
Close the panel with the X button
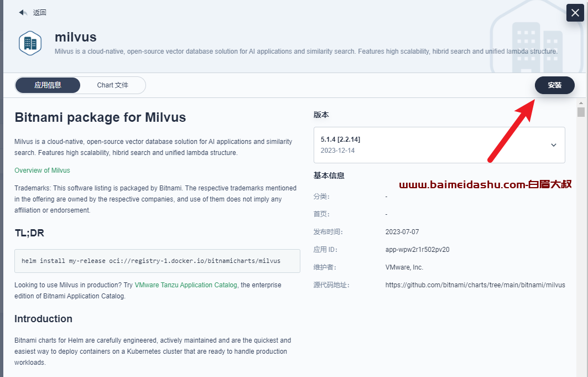point(575,13)
